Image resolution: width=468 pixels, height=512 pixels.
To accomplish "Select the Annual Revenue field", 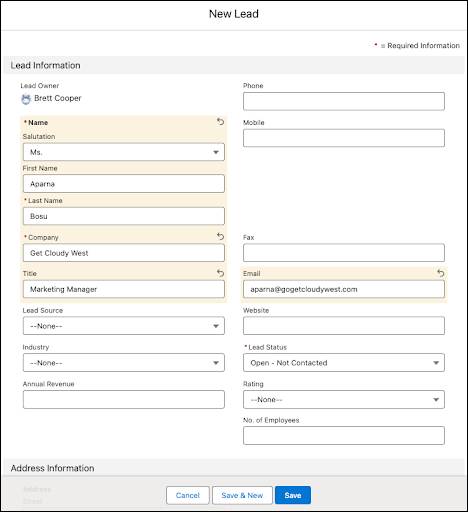I will (124, 399).
